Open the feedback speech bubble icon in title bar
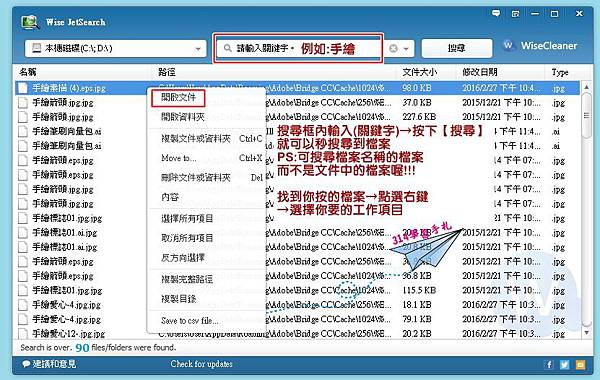Screen dimensions: 600x380 496,14
